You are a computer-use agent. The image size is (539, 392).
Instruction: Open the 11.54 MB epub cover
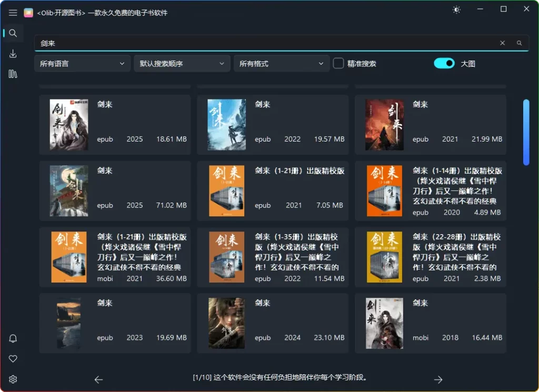[x=226, y=257]
